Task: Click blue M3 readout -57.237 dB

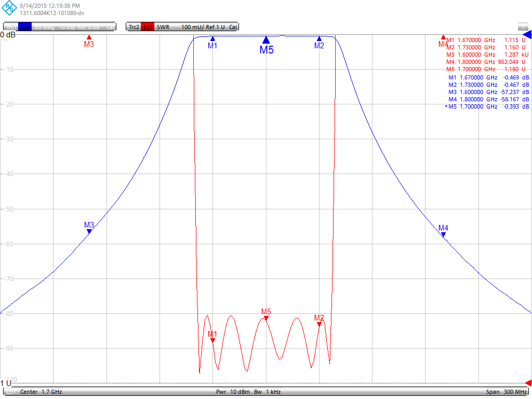Action: 488,92
